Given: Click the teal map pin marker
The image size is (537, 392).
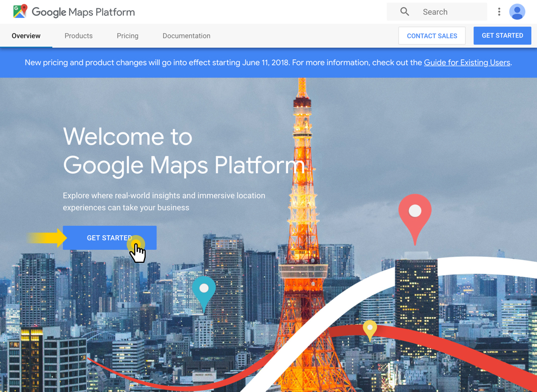Looking at the screenshot, I should click(x=204, y=294).
